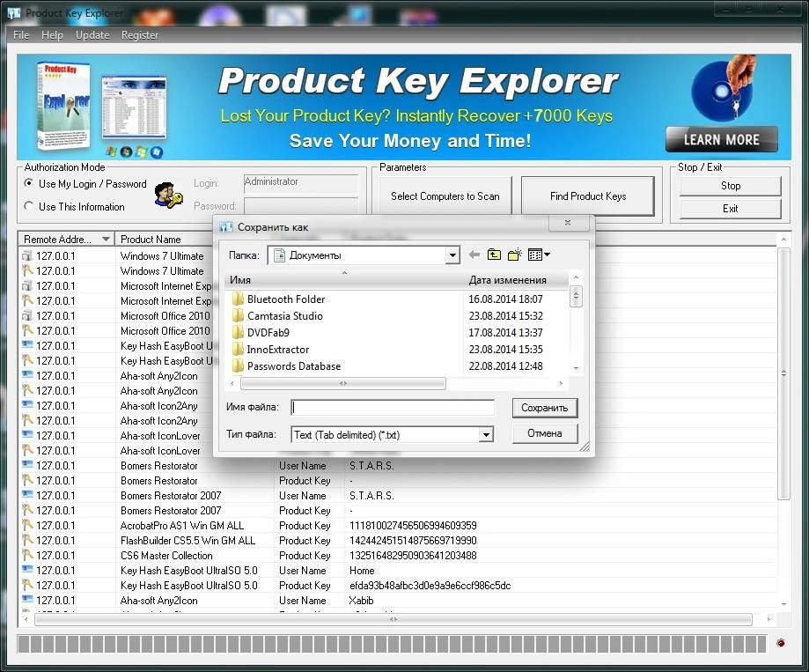Select Use My Login / Password option
This screenshot has width=809, height=672.
click(29, 183)
